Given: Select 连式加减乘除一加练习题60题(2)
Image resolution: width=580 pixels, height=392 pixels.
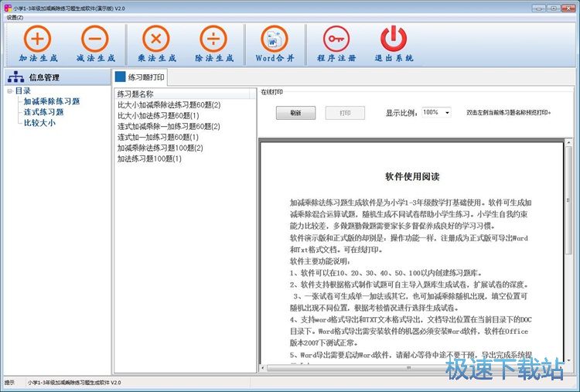Looking at the screenshot, I should click(169, 127).
